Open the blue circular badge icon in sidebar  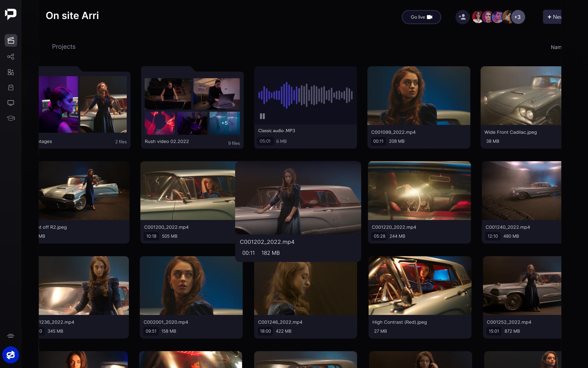tap(11, 355)
